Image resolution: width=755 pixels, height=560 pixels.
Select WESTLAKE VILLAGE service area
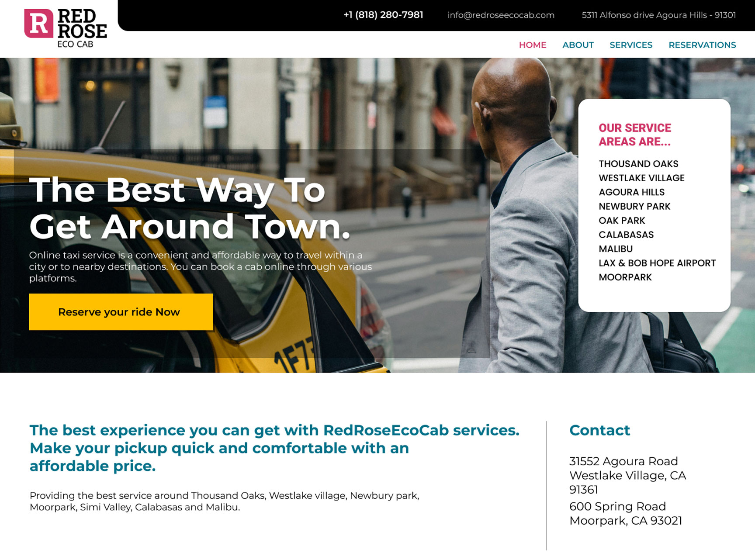(x=641, y=178)
